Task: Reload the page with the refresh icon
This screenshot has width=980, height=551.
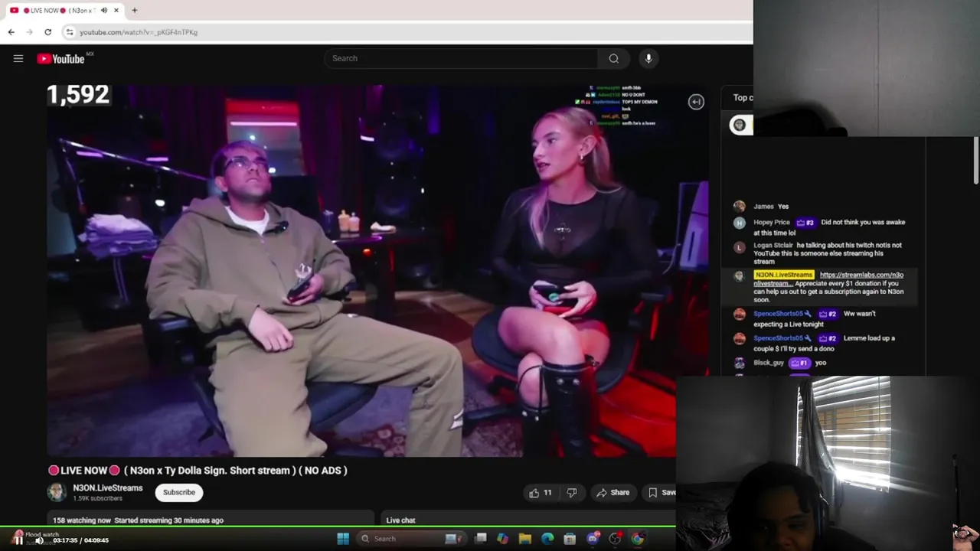Action: point(47,32)
